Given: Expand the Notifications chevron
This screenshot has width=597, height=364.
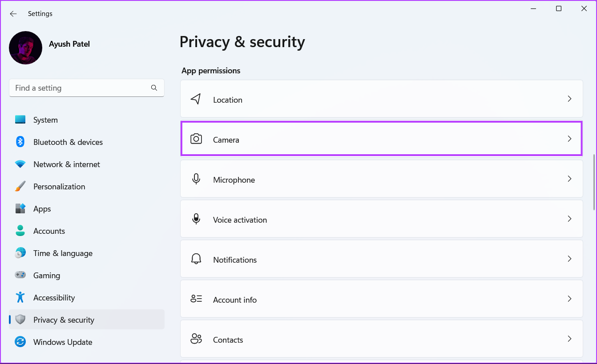Looking at the screenshot, I should [x=569, y=259].
